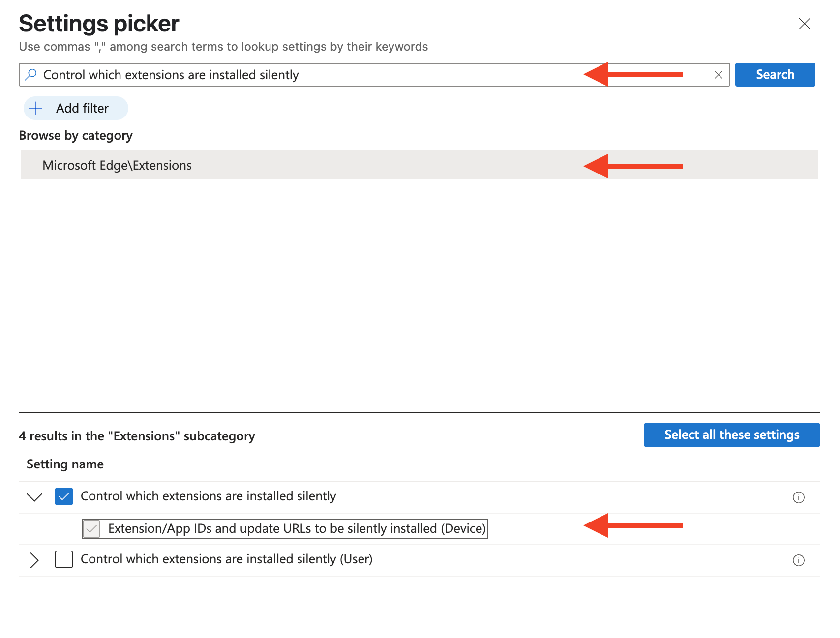Expand the (User) silently installed setting
This screenshot has width=840, height=638.
(34, 560)
